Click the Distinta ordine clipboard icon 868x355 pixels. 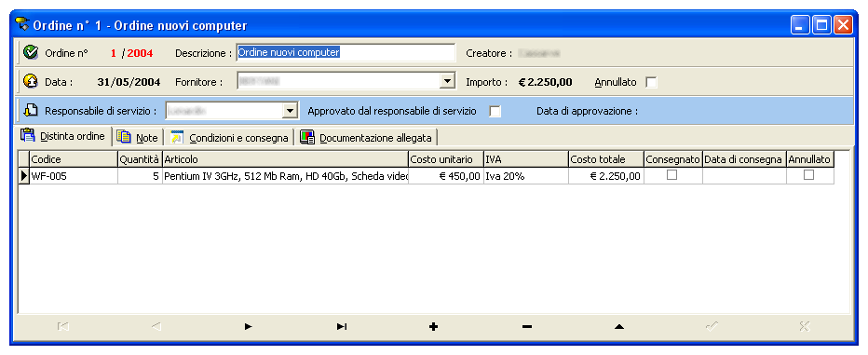pos(28,136)
